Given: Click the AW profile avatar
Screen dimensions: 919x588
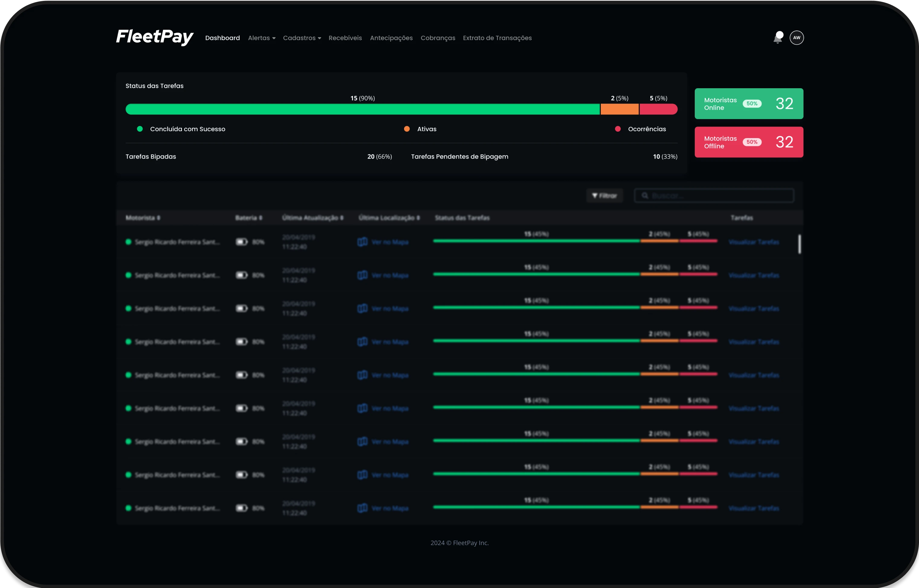Looking at the screenshot, I should point(797,38).
